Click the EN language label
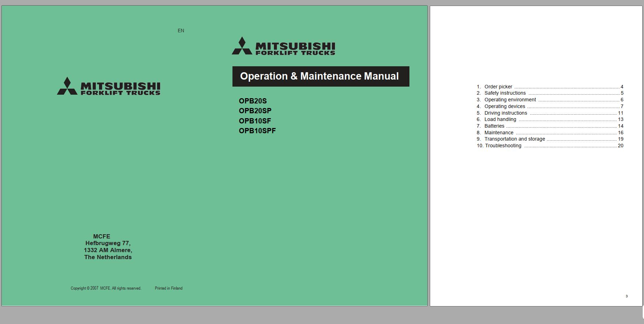 181,31
